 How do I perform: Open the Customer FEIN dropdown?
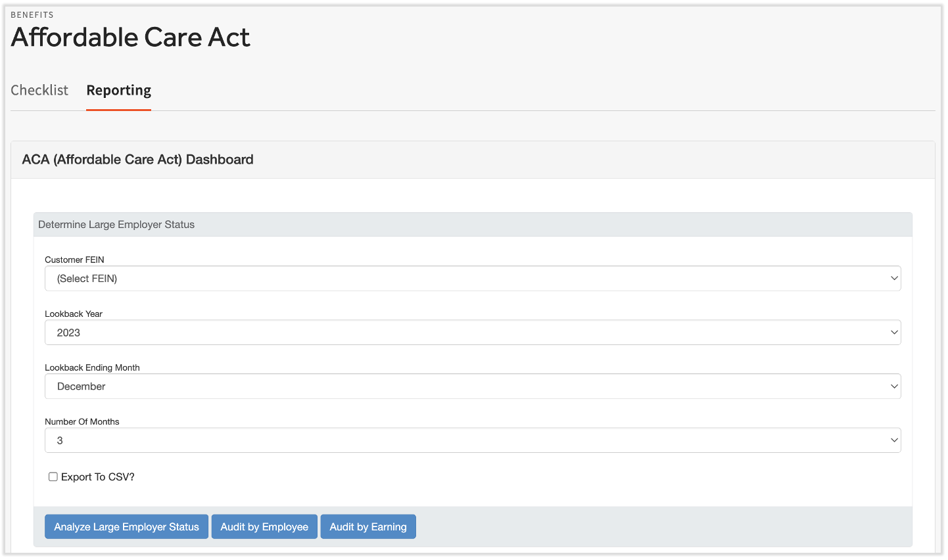pyautogui.click(x=472, y=278)
